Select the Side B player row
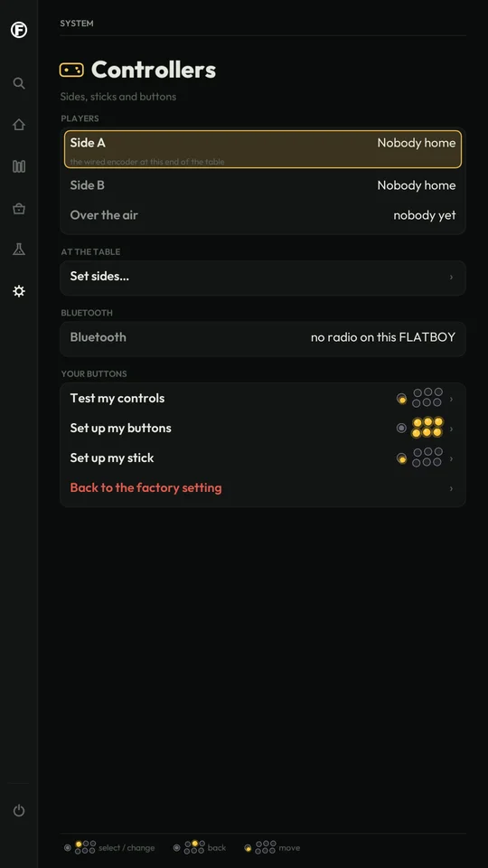This screenshot has width=488, height=868. click(x=263, y=185)
